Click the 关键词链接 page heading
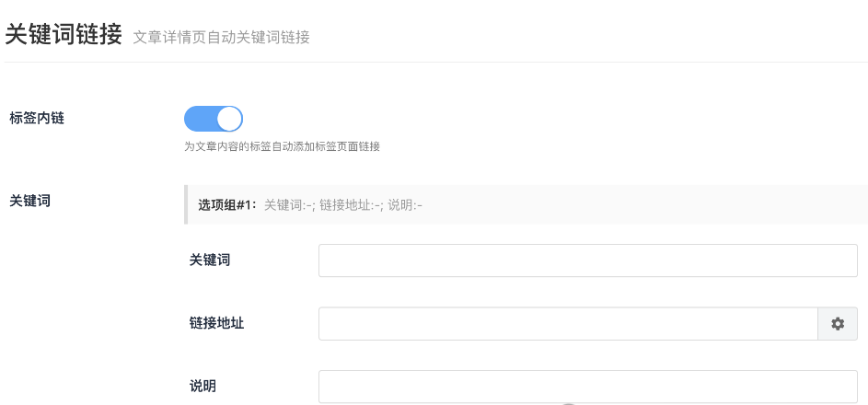The width and height of the screenshot is (868, 405). point(64,34)
